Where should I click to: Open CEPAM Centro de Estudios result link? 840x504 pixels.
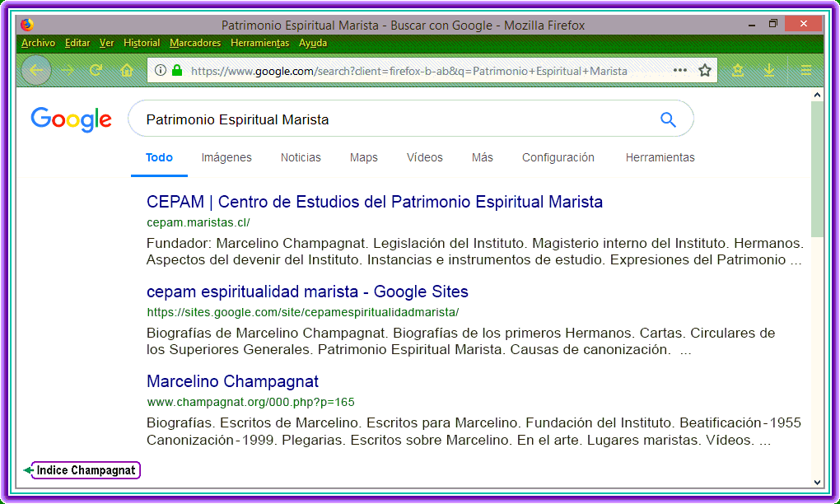(375, 202)
